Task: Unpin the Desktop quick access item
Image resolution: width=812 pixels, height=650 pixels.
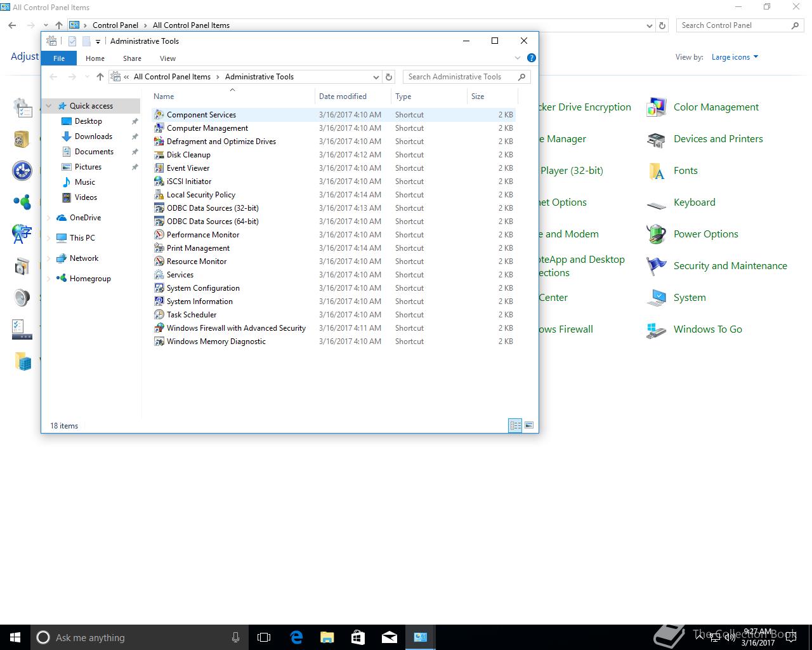Action: (x=134, y=121)
